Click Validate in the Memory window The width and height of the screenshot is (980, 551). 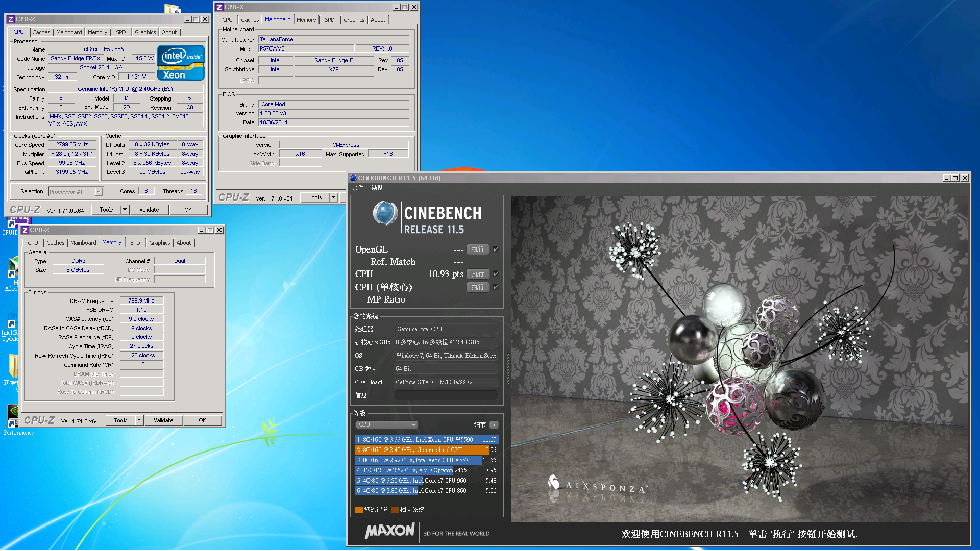pyautogui.click(x=163, y=420)
